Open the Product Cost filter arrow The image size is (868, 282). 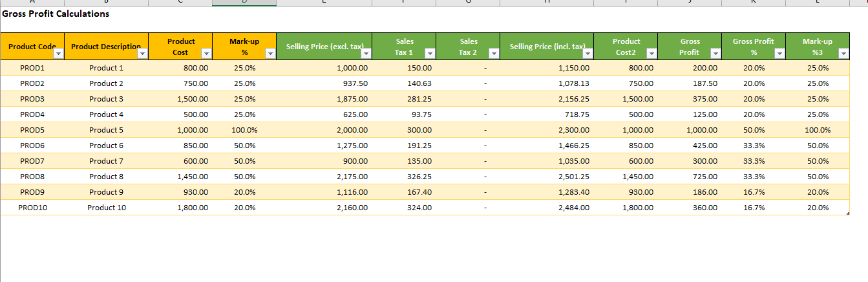point(206,54)
